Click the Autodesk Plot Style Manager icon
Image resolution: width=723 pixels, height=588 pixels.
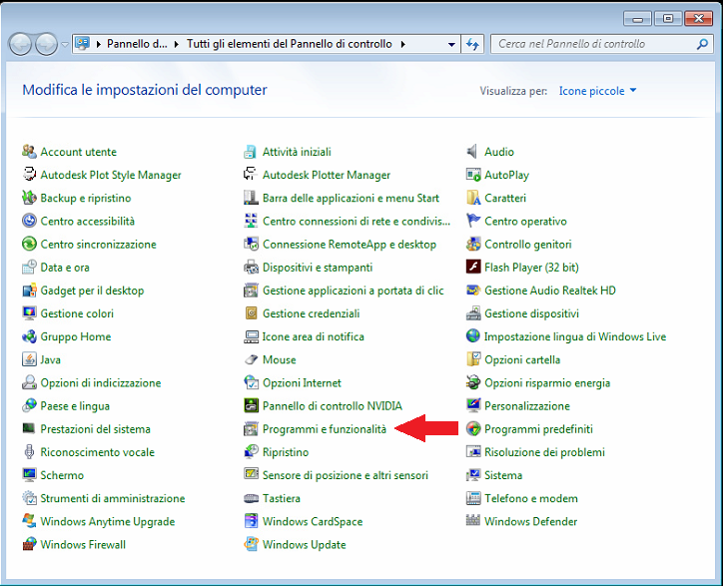click(29, 174)
